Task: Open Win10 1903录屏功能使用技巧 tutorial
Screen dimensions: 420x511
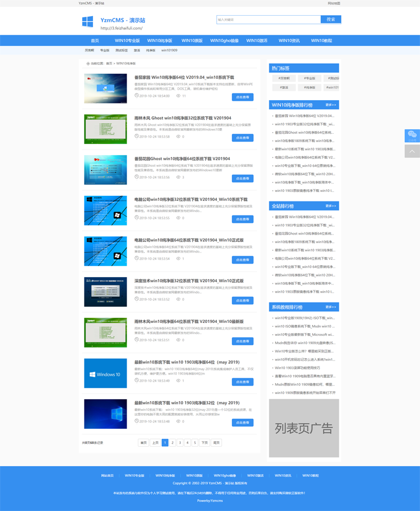Action: pos(297,368)
